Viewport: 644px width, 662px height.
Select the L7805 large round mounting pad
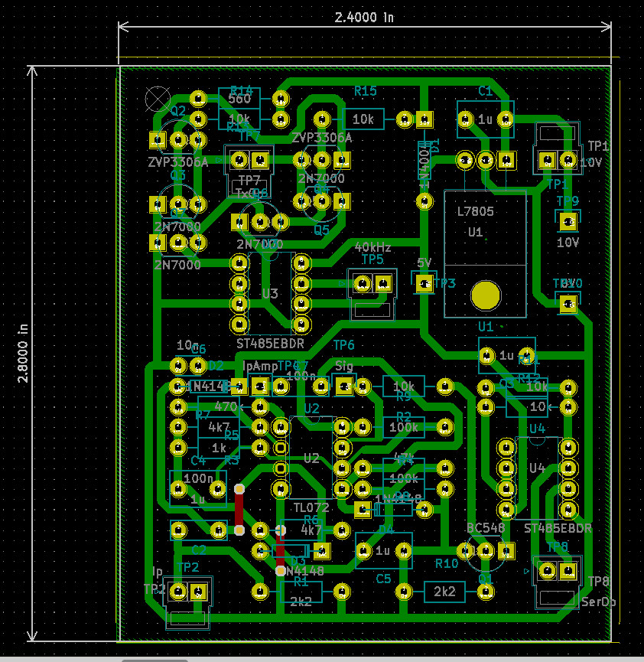pyautogui.click(x=486, y=295)
